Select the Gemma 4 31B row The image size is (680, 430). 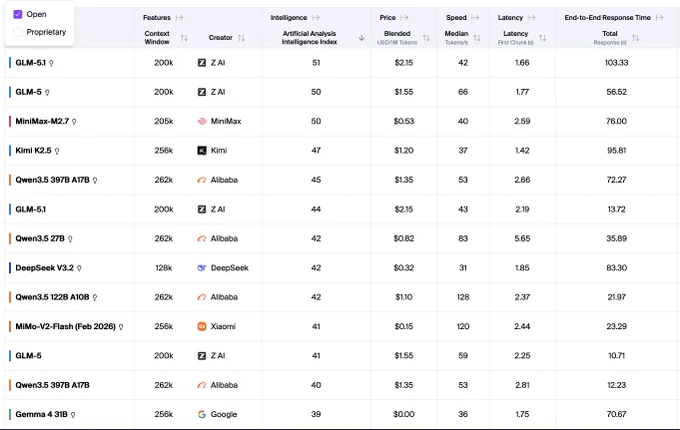pyautogui.click(x=340, y=414)
